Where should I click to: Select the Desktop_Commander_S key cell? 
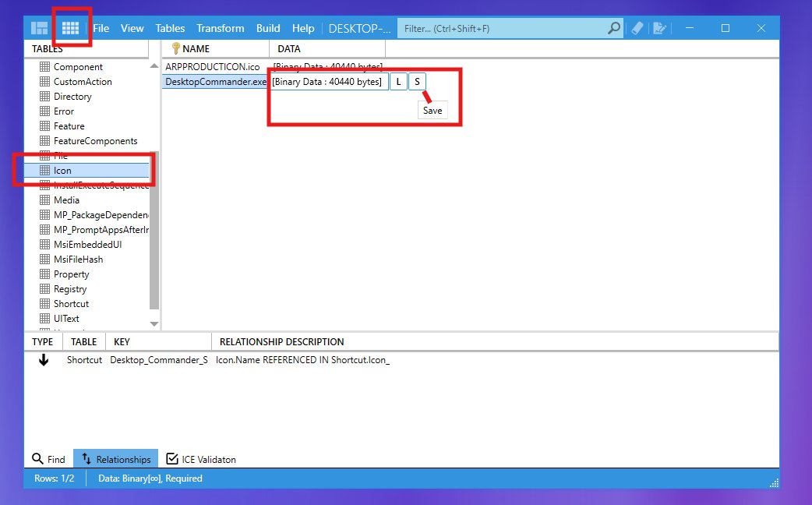pyautogui.click(x=159, y=360)
